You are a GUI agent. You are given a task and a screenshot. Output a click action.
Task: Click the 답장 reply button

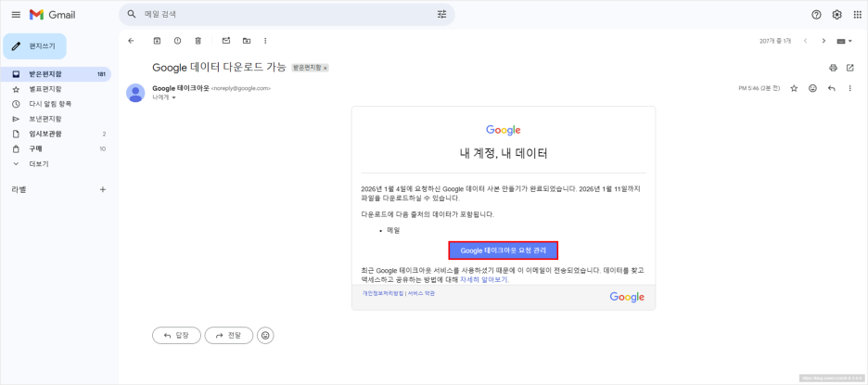point(176,335)
